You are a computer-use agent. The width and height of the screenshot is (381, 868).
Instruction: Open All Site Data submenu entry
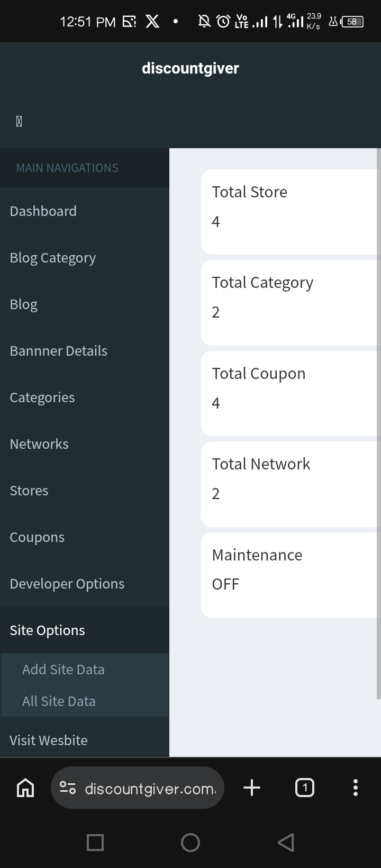[59, 701]
